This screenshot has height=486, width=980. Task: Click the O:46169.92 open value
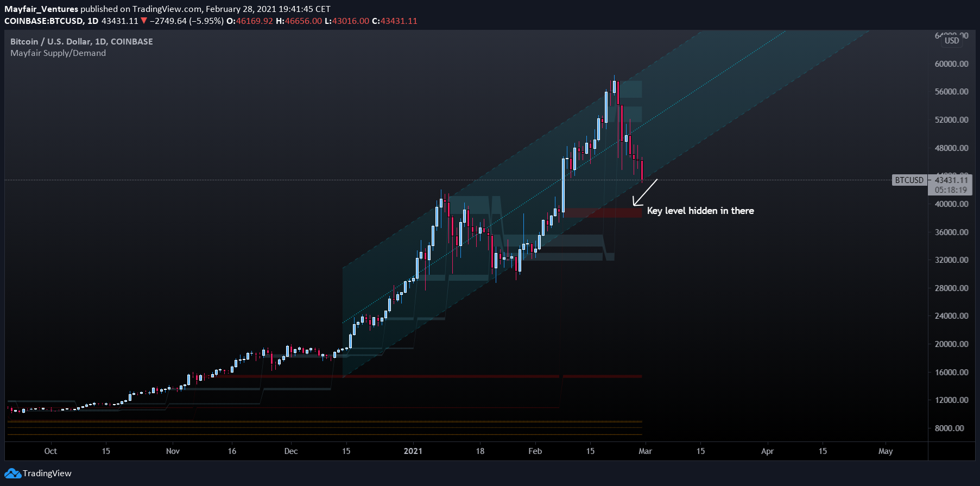250,21
